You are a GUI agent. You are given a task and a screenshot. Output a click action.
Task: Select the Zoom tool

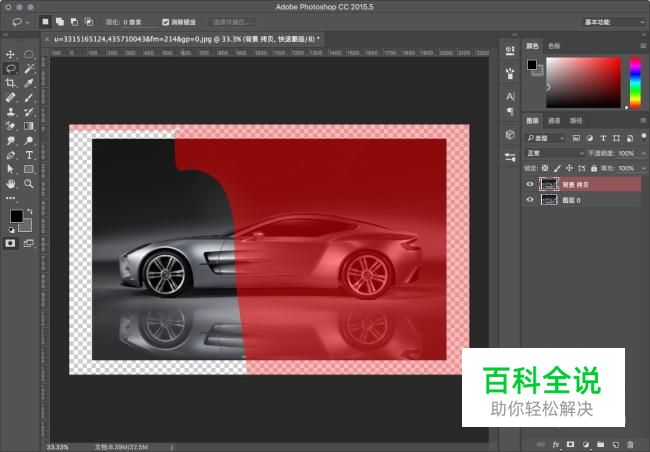[x=29, y=184]
